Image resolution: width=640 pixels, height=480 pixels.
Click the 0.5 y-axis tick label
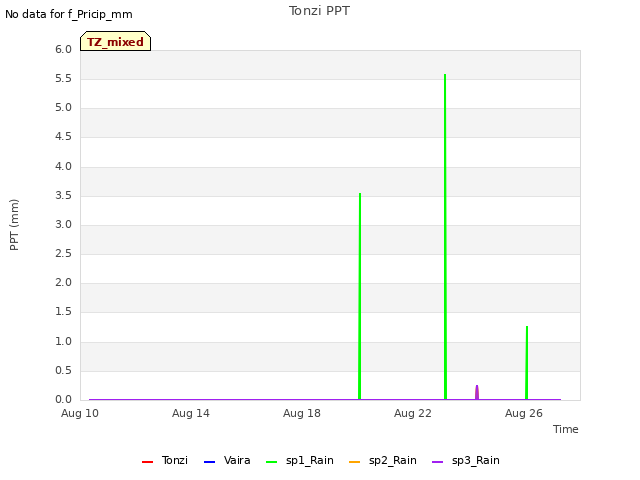(x=63, y=371)
